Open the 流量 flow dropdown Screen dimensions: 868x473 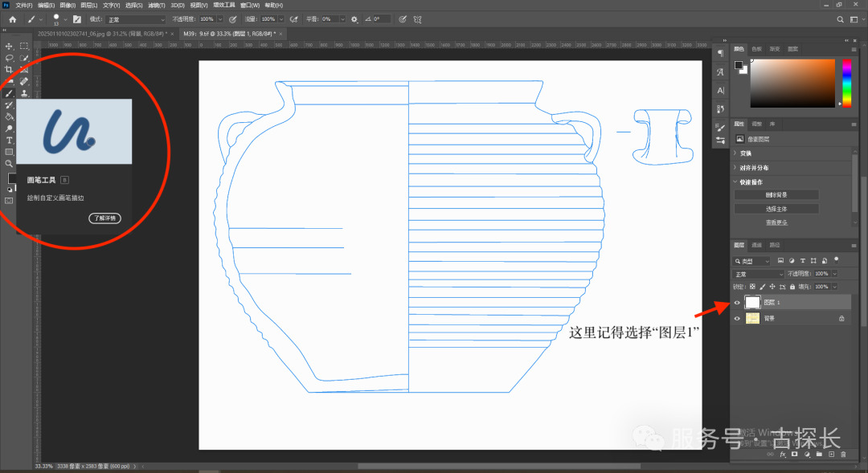[281, 19]
